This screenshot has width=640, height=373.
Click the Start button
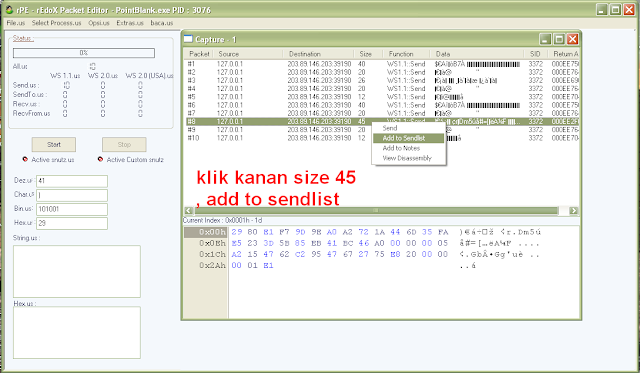coord(54,144)
